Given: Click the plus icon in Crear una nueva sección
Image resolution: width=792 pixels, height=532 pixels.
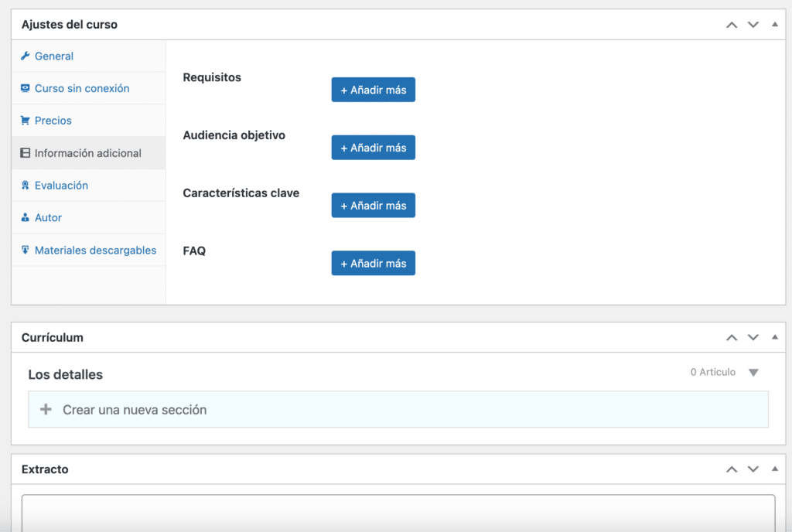Looking at the screenshot, I should pos(47,409).
